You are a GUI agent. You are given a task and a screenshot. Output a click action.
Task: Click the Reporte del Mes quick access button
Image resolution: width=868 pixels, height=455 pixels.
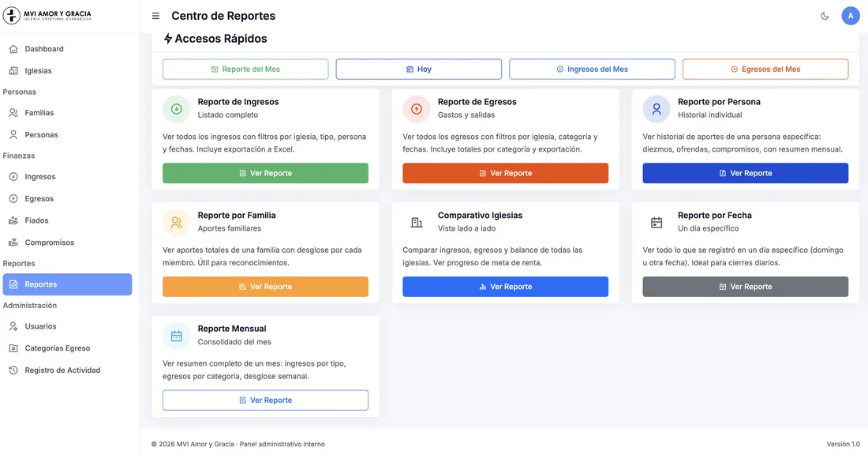245,70
